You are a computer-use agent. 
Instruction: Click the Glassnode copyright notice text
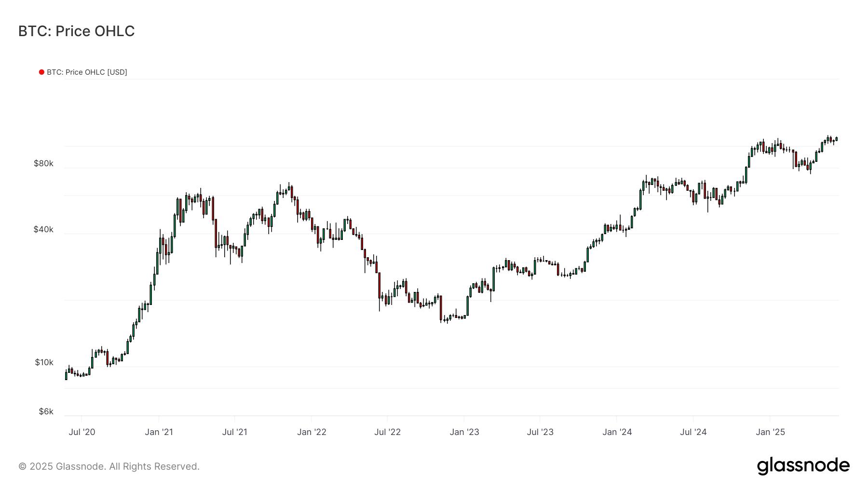click(x=109, y=466)
